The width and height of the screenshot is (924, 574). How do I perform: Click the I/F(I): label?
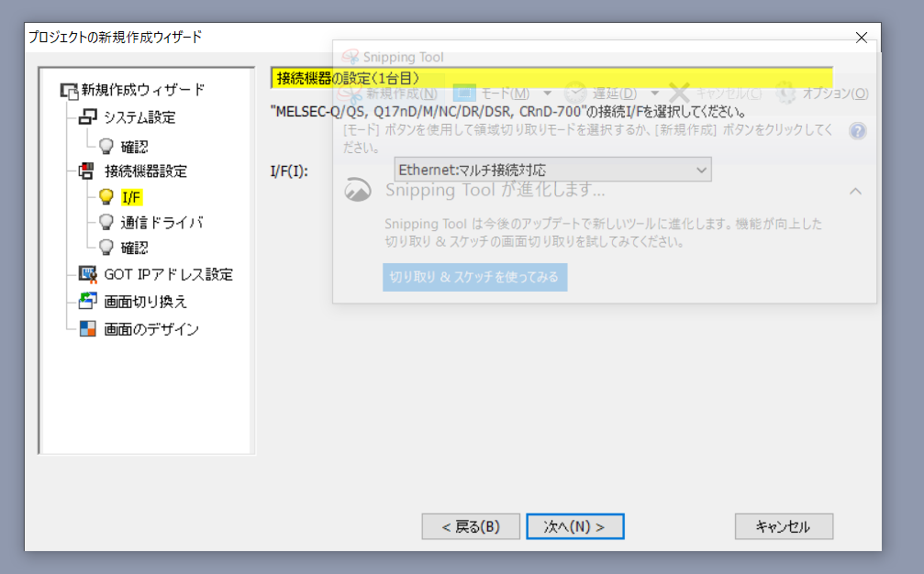point(289,171)
